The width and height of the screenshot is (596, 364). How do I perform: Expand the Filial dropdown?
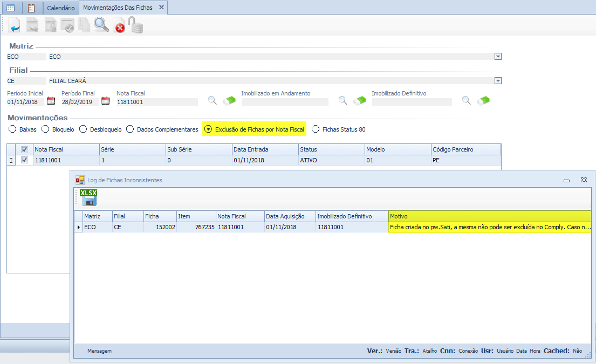[x=498, y=81]
